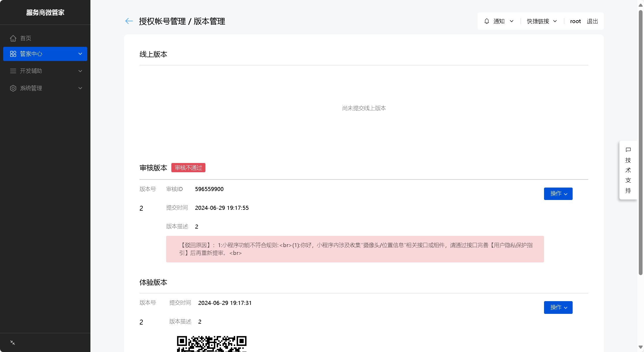Open the 快捷链接 dropdown
The height and width of the screenshot is (352, 644).
[542, 21]
